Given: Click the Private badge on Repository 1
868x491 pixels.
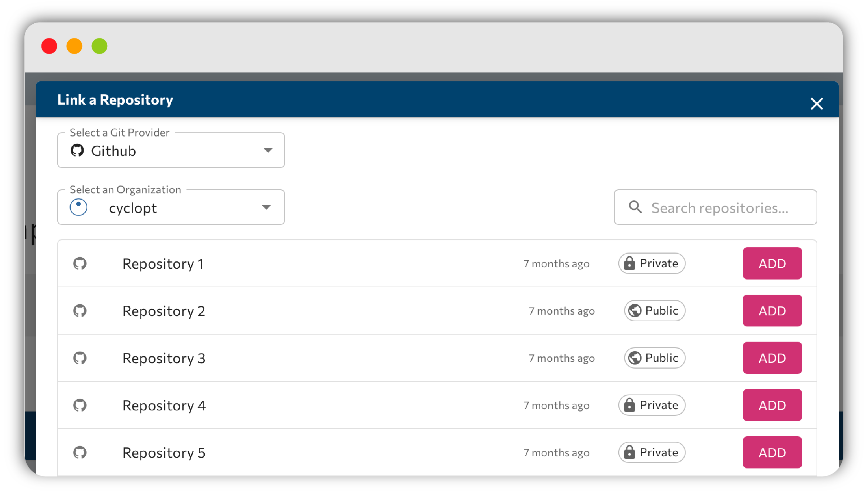Looking at the screenshot, I should point(652,264).
